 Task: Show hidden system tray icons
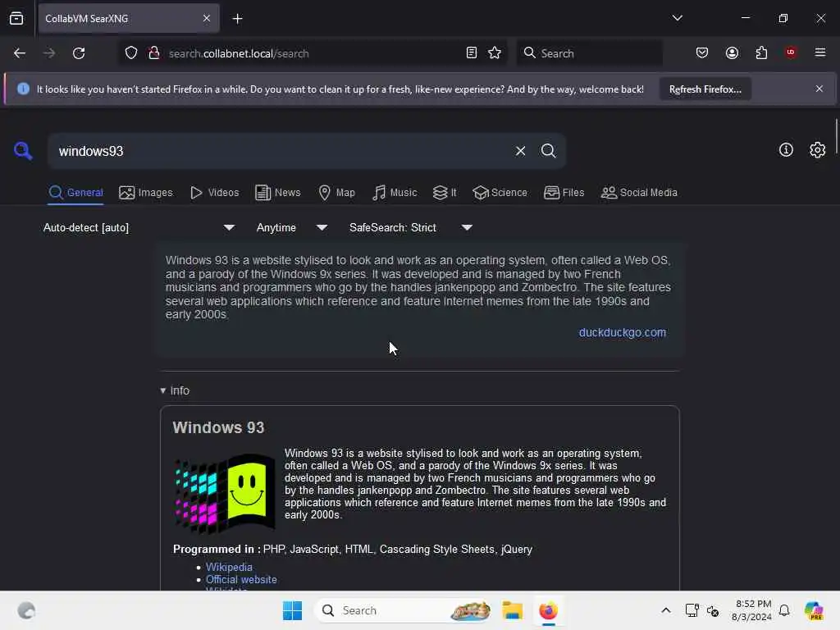tap(665, 610)
